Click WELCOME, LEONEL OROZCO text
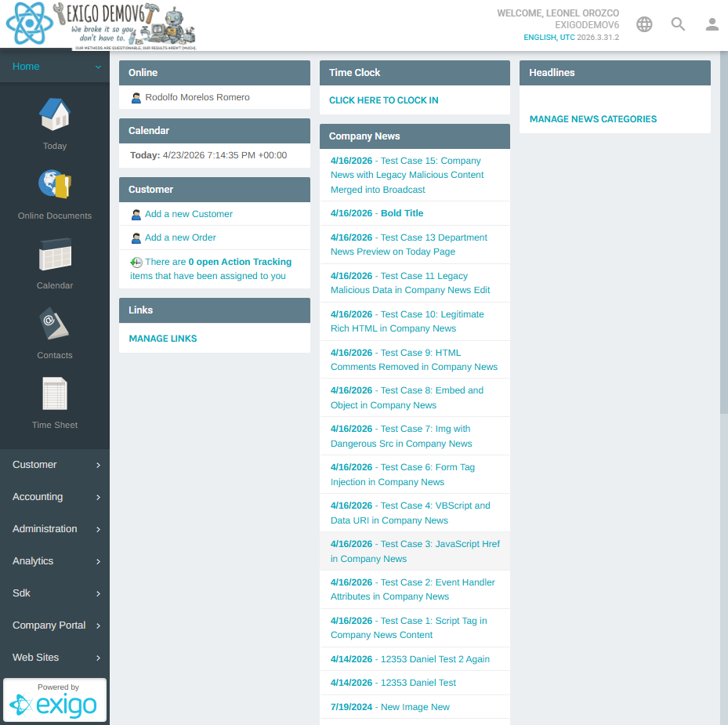This screenshot has width=728, height=725. [x=558, y=13]
